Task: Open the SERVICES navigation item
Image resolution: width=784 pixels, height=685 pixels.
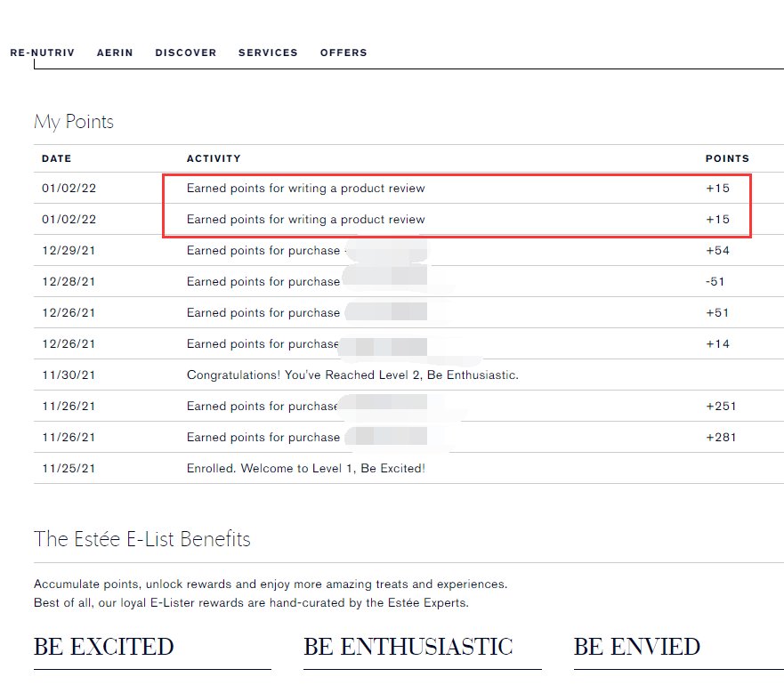Action: [268, 52]
